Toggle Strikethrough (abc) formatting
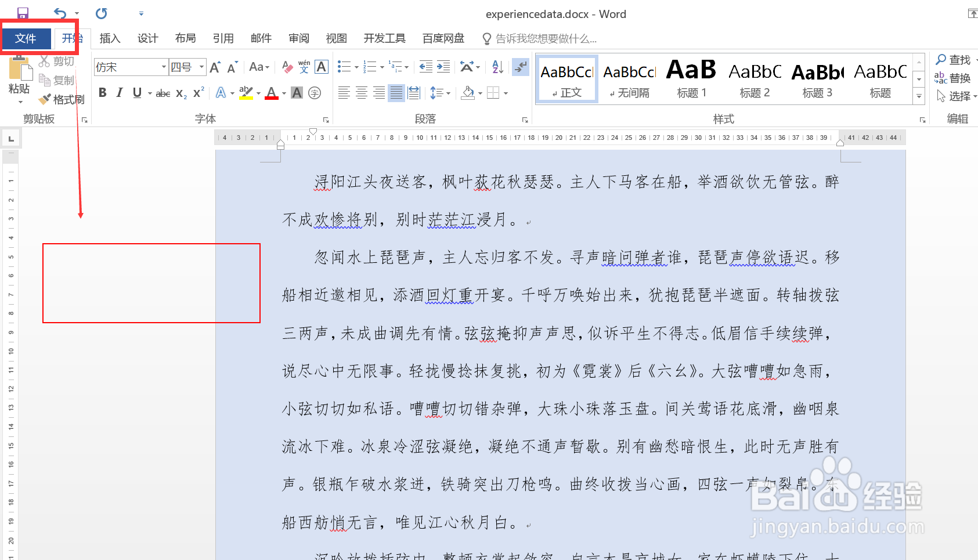This screenshot has width=978, height=560. [163, 93]
